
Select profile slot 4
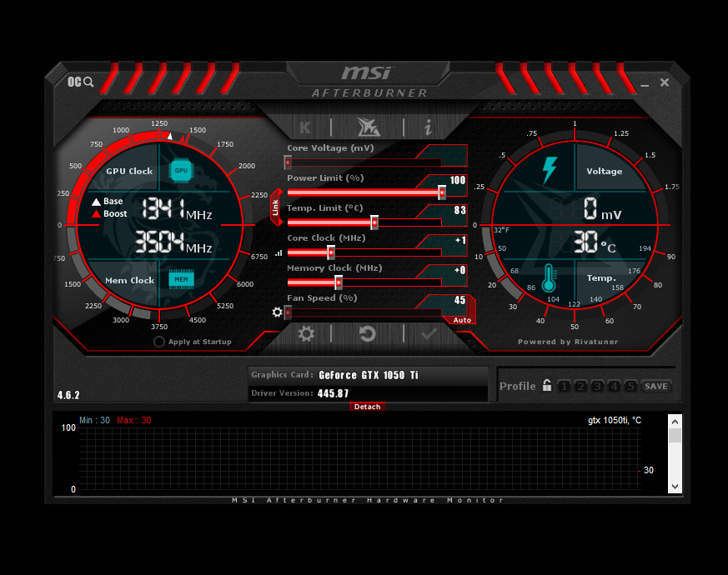614,386
